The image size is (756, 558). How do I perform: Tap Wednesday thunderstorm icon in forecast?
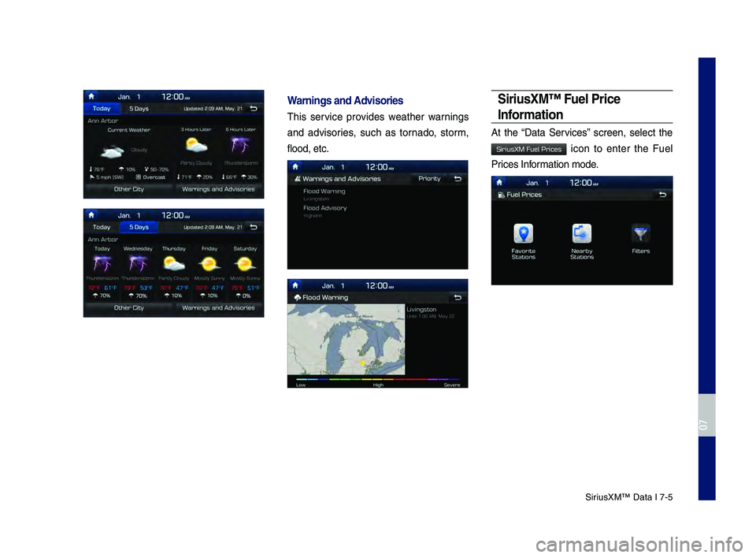point(138,264)
